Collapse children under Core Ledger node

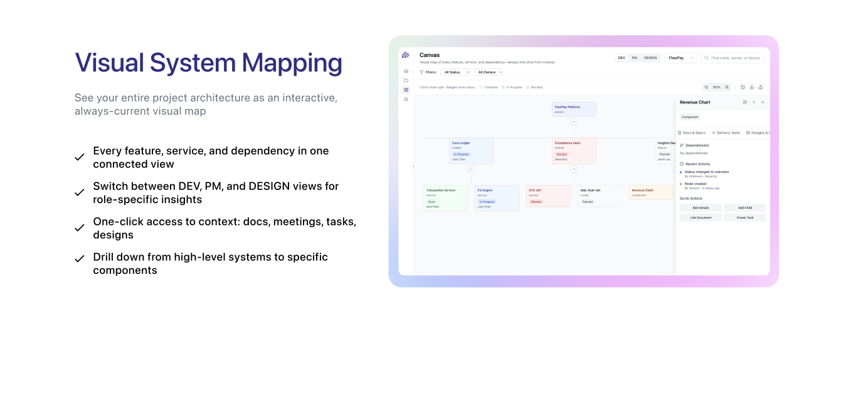click(x=471, y=169)
